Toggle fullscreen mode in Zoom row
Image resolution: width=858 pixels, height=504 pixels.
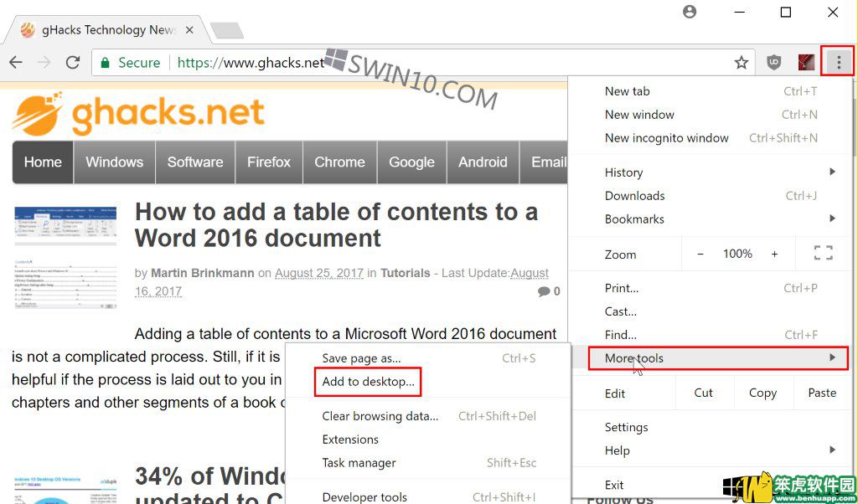point(823,253)
